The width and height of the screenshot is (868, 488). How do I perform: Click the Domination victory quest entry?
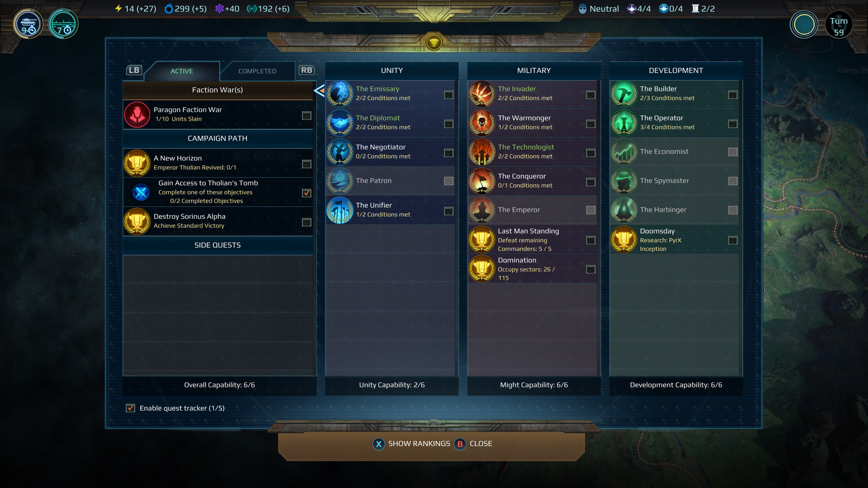pyautogui.click(x=533, y=269)
